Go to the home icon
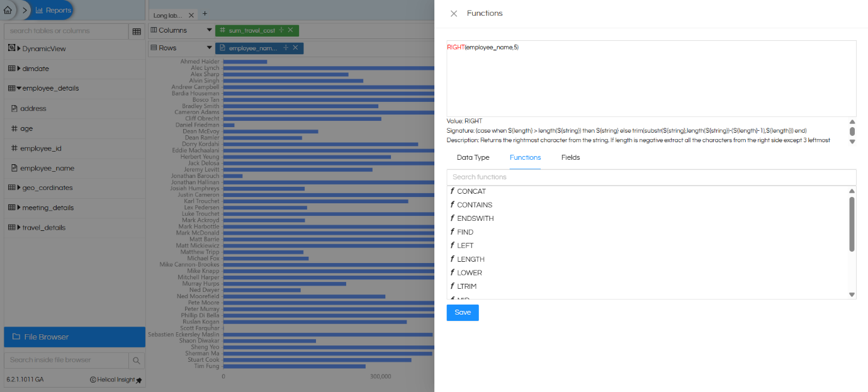 [x=8, y=10]
